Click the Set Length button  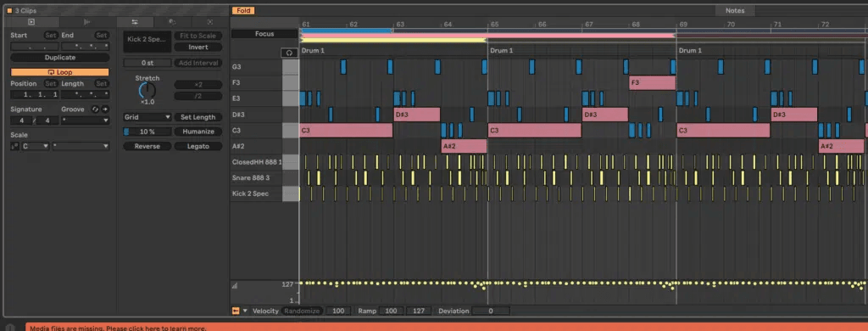[x=198, y=117]
